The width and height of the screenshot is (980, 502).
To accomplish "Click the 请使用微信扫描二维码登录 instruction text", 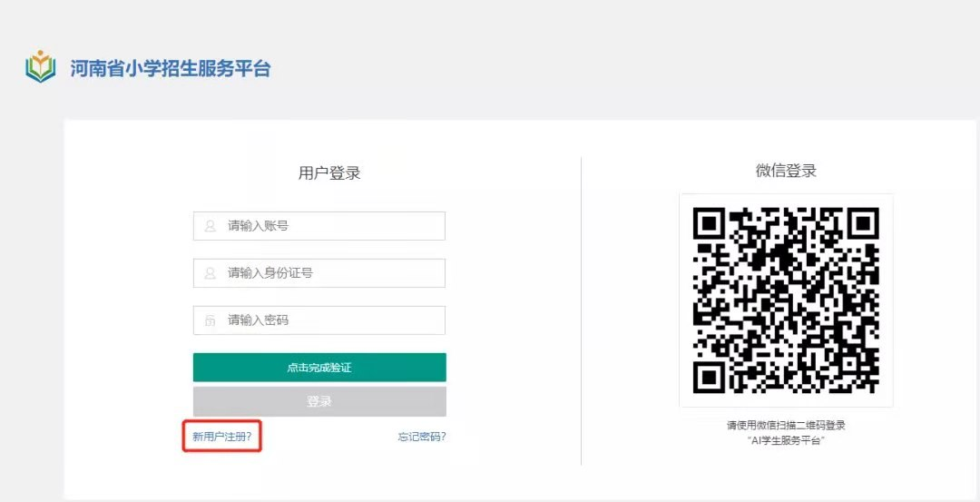I will [786, 425].
